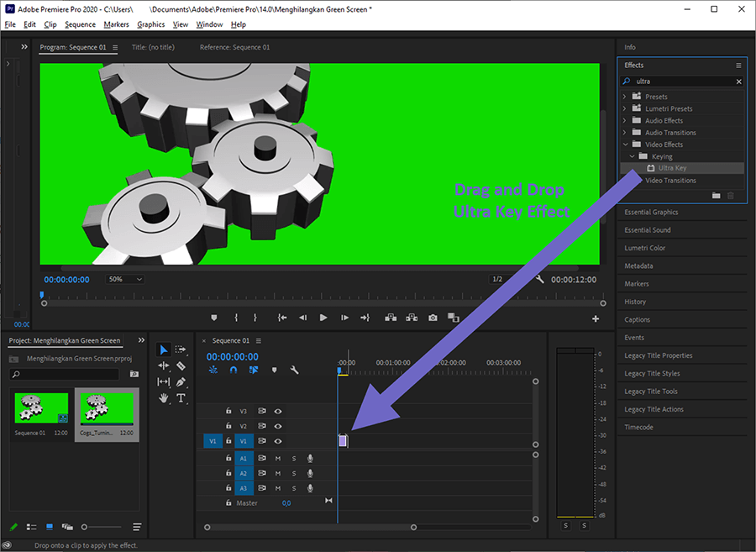Toggle timeline Snap magnet icon
Image resolution: width=756 pixels, height=552 pixels.
click(x=234, y=370)
